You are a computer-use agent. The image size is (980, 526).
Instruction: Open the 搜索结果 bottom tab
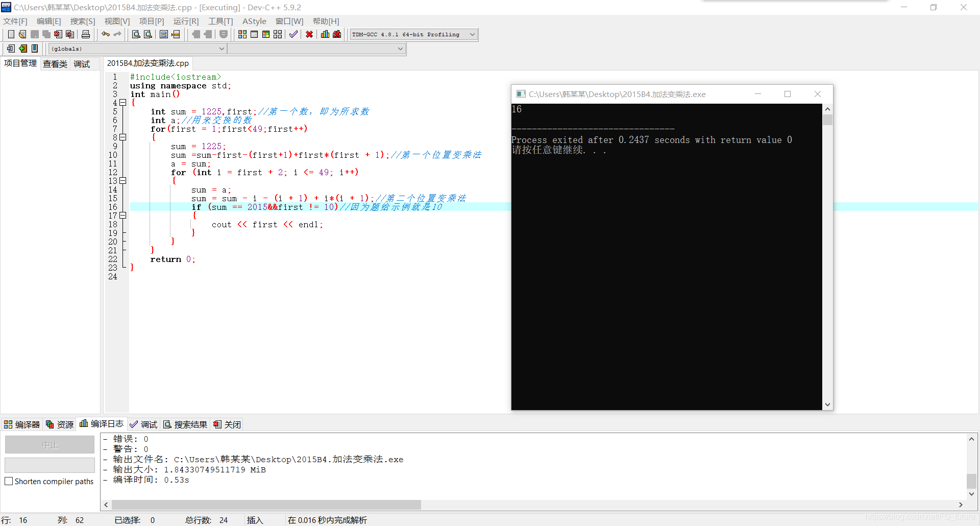185,424
